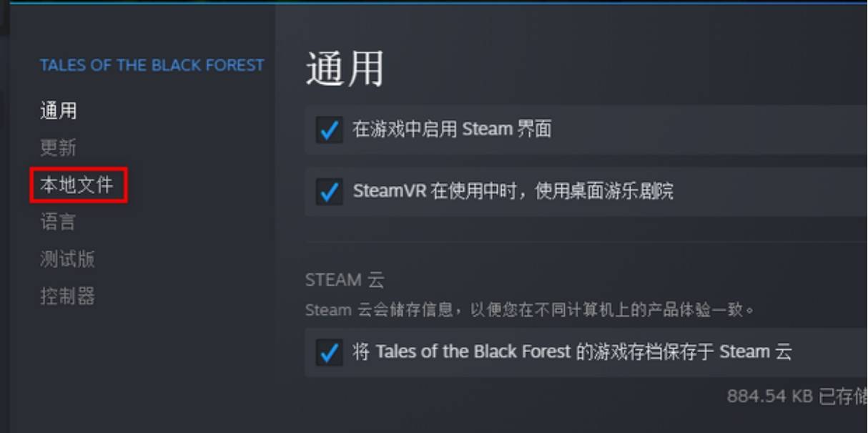Switch to the 语言 tab
The image size is (868, 433).
[59, 223]
